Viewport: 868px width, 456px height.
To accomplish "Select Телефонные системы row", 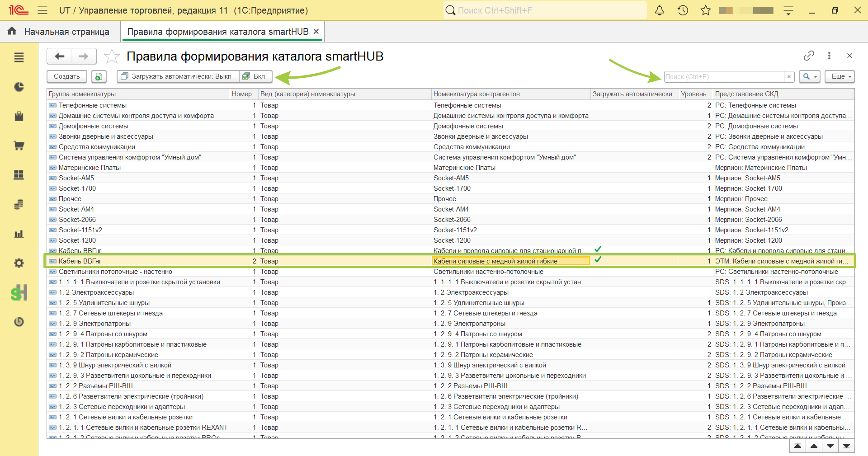I will pyautogui.click(x=450, y=105).
